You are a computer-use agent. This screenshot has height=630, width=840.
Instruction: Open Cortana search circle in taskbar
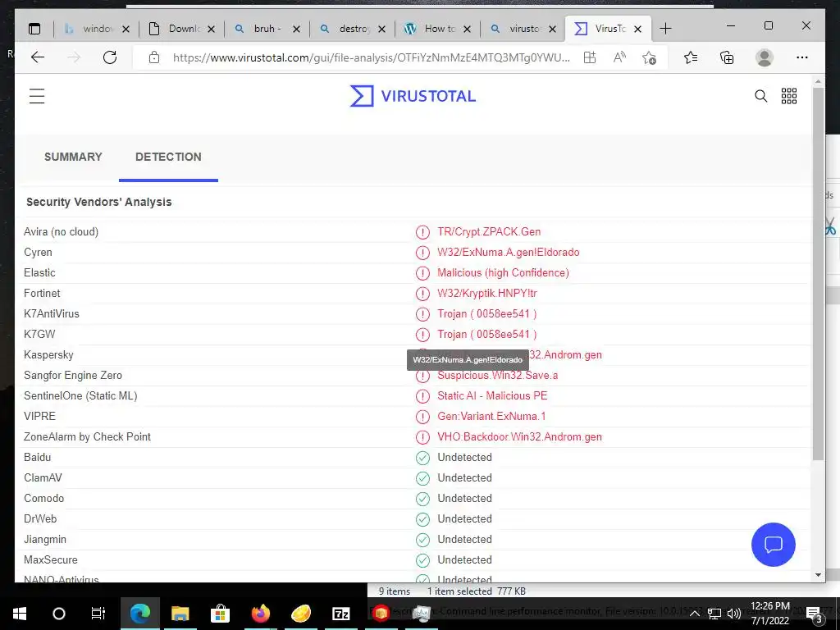coord(59,614)
